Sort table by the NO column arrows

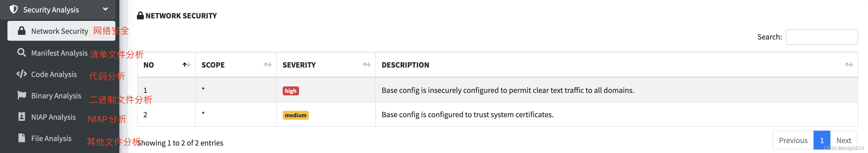point(187,65)
